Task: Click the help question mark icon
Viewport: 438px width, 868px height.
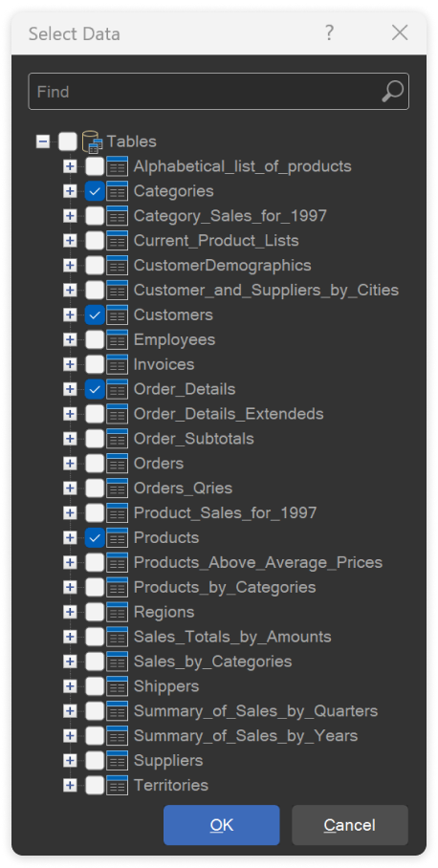Action: (x=329, y=33)
